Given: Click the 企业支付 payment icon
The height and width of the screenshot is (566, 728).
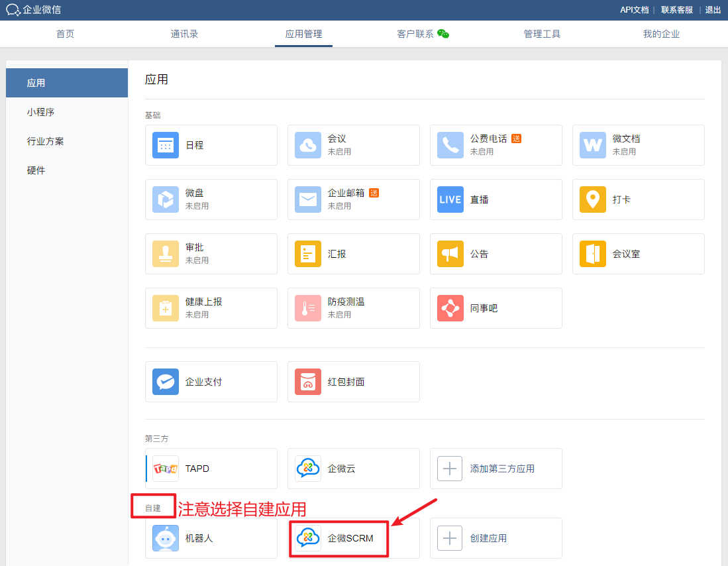Looking at the screenshot, I should pos(166,382).
